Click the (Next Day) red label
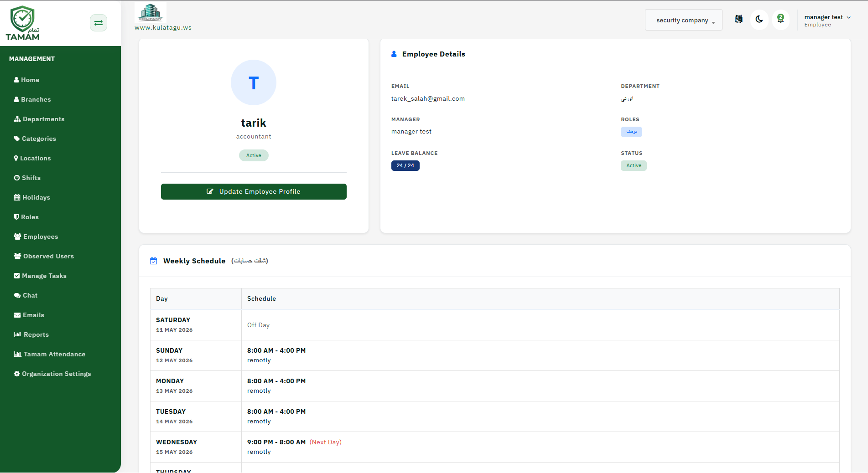 (326, 442)
